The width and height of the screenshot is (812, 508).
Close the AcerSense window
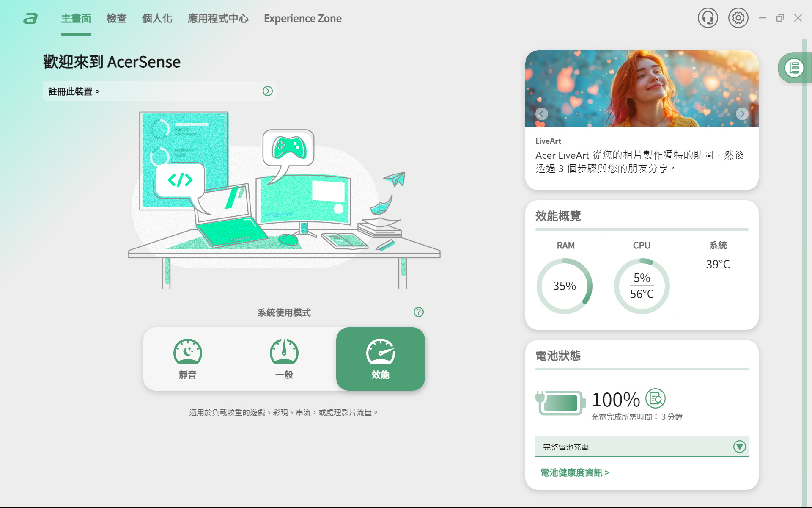point(798,18)
